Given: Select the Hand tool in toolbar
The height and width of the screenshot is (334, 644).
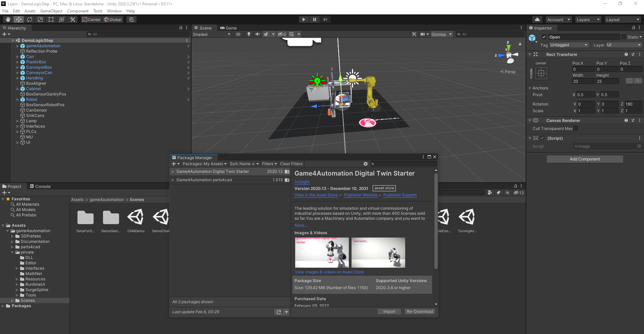Looking at the screenshot, I should click(x=8, y=19).
